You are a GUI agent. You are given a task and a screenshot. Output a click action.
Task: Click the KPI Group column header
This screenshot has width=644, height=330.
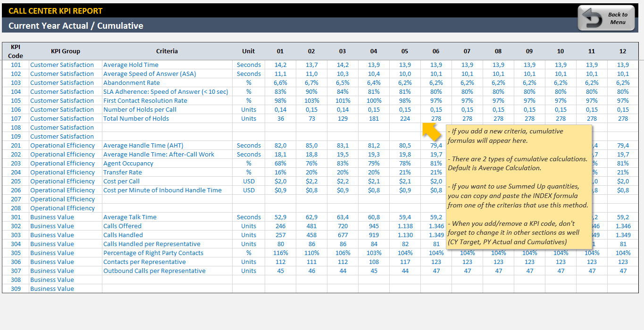click(x=65, y=51)
